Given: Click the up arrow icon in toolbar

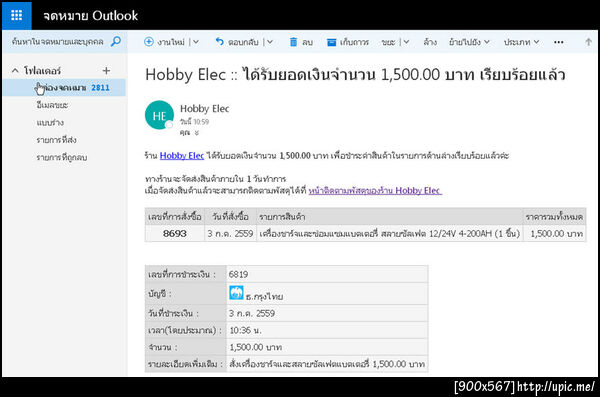Looking at the screenshot, I should tap(589, 42).
